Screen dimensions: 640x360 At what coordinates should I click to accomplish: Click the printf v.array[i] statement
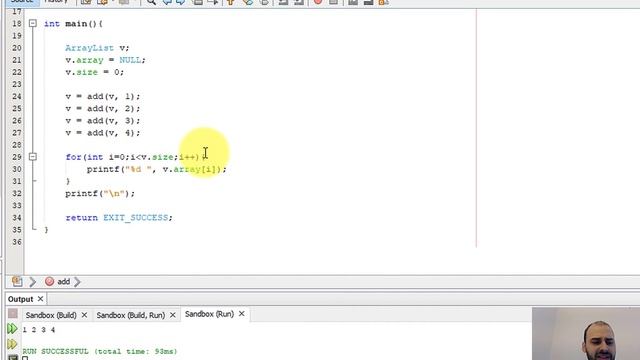point(156,169)
